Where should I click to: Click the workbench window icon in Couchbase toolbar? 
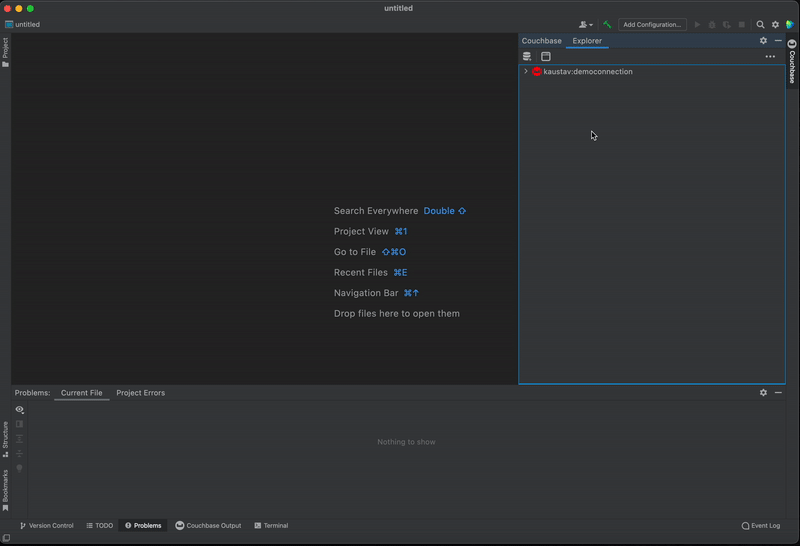coord(545,57)
